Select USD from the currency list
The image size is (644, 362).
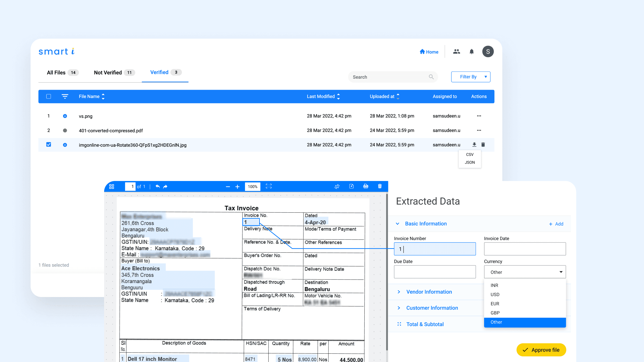click(495, 295)
